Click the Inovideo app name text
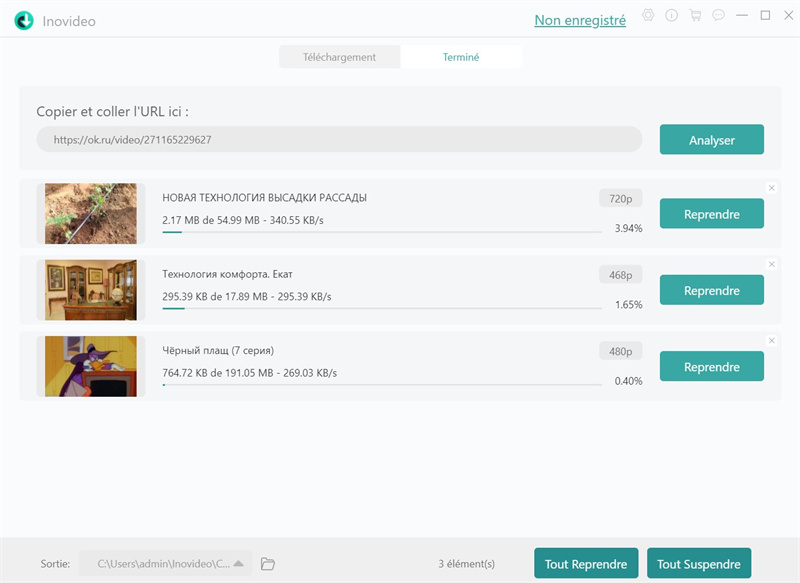800x583 pixels. 69,21
